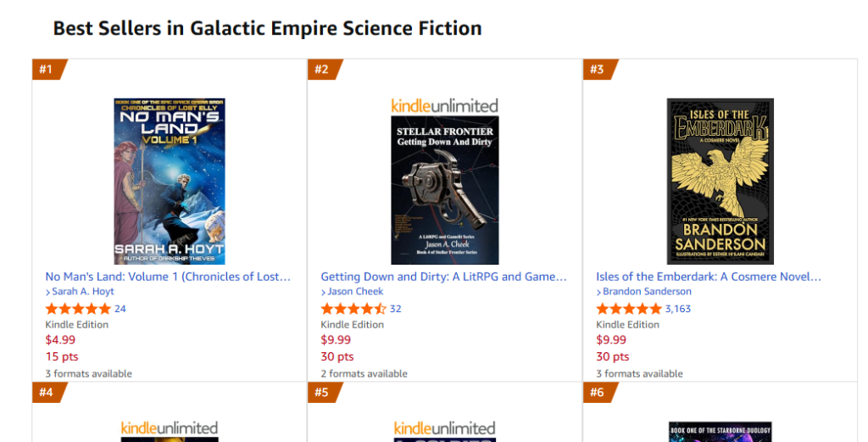Viewport: 868px width, 442px height.
Task: Open Isles of the Emberdark title link
Action: pyautogui.click(x=709, y=277)
